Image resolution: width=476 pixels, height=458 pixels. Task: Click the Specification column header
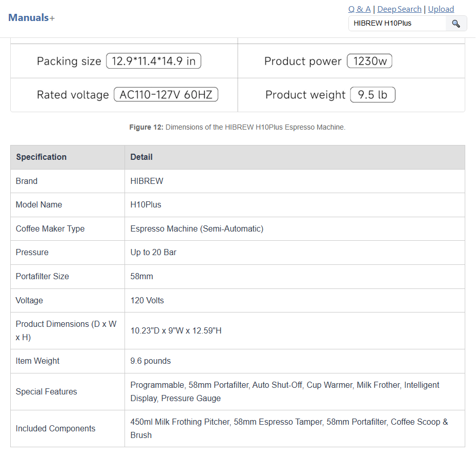[x=68, y=157]
